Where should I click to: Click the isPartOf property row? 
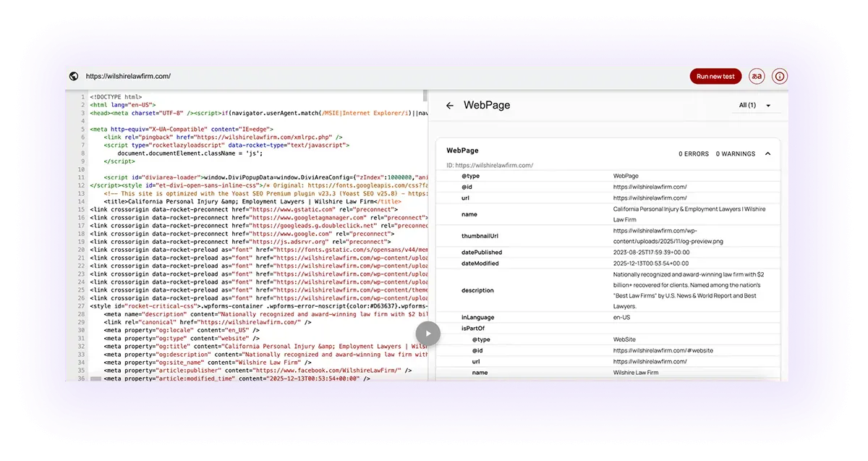608,329
